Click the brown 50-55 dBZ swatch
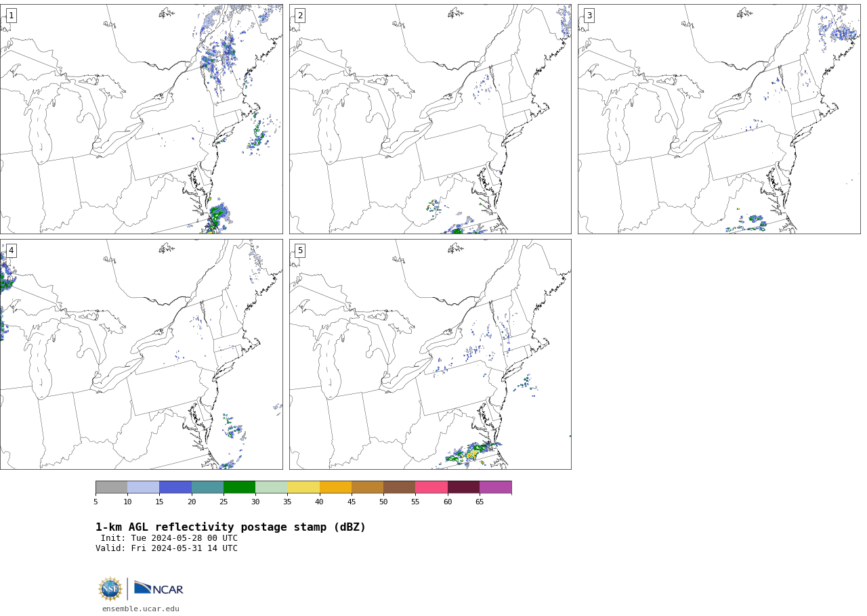Screen dimensions: 867x616 pos(399,487)
